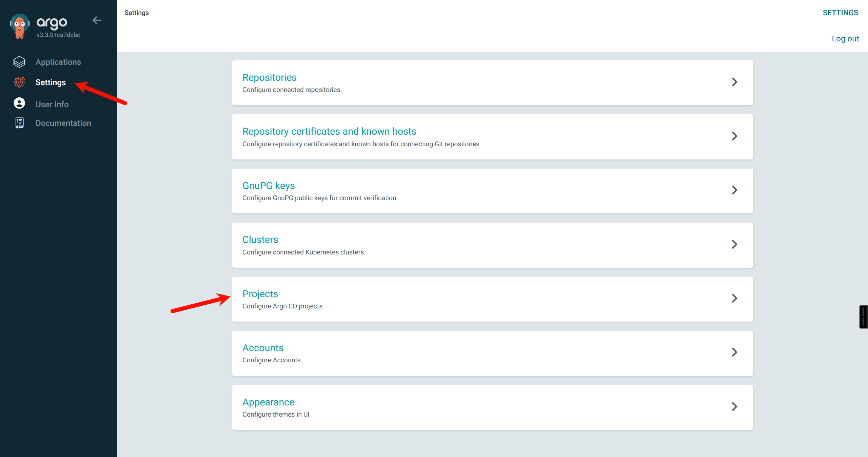The width and height of the screenshot is (868, 457).
Task: Click the Appearance card chevron
Action: (734, 406)
